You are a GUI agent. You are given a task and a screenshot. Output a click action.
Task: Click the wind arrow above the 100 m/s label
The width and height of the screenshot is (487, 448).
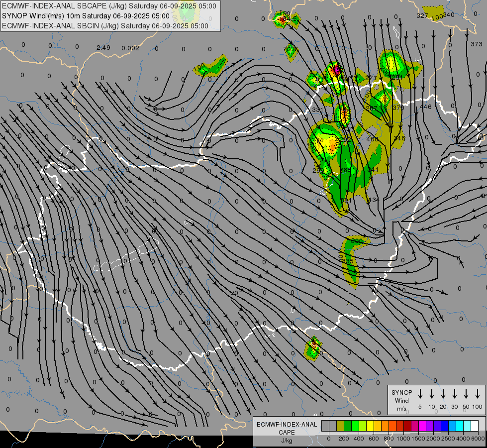[478, 394]
